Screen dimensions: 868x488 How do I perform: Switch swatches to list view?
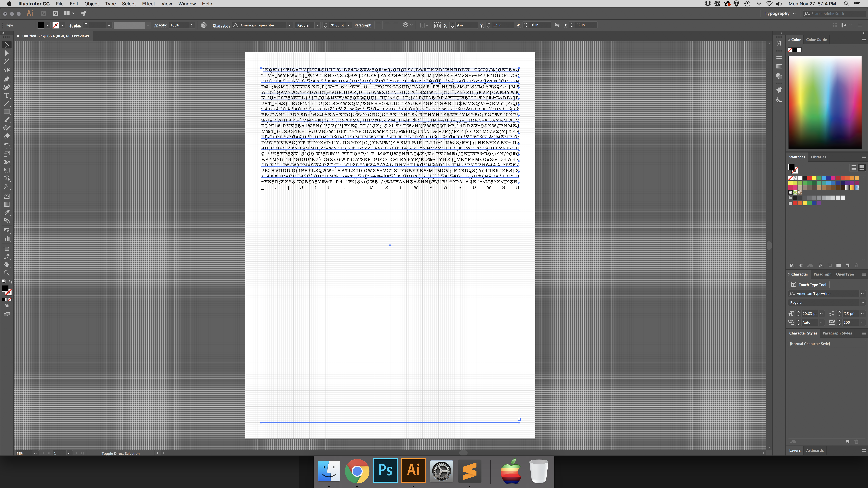click(x=854, y=168)
